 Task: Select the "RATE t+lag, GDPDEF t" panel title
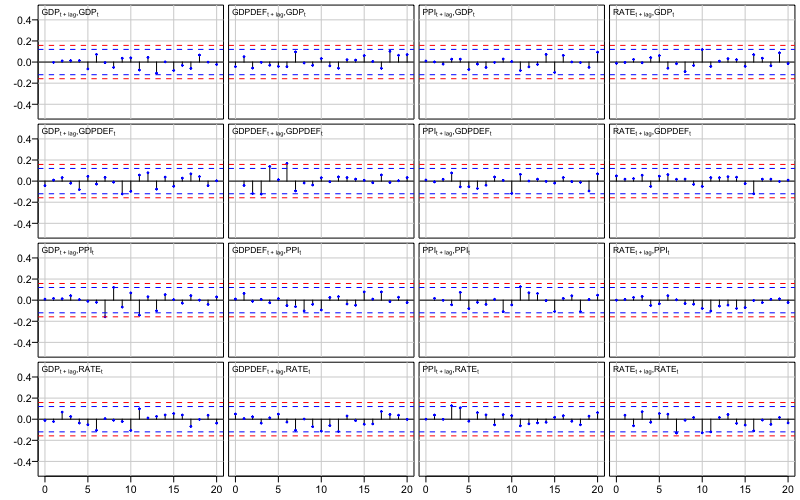[653, 132]
